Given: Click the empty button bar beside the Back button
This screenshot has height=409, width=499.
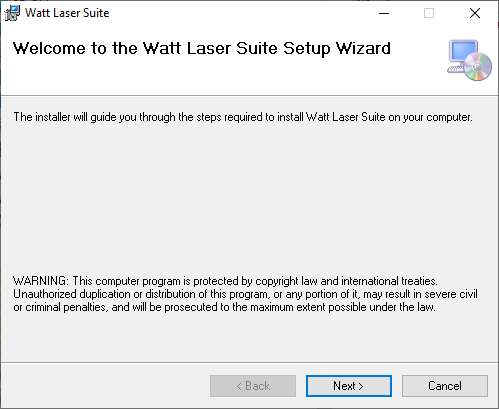Looking at the screenshot, I should pos(107,386).
